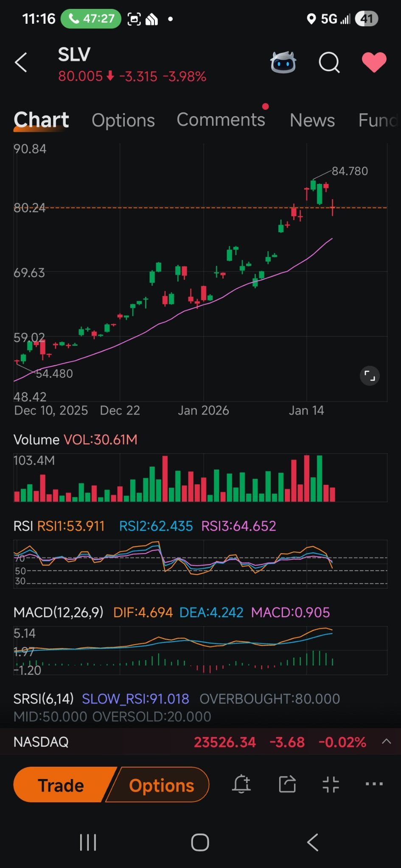Viewport: 401px width, 868px height.
Task: Tap the RSI indicator label
Action: (23, 526)
